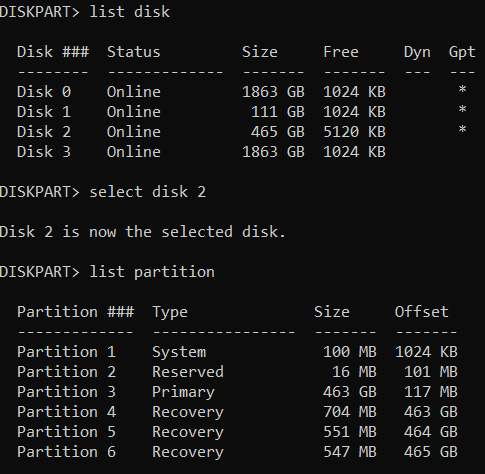
Task: Click the Gpt column header
Action: tap(462, 52)
